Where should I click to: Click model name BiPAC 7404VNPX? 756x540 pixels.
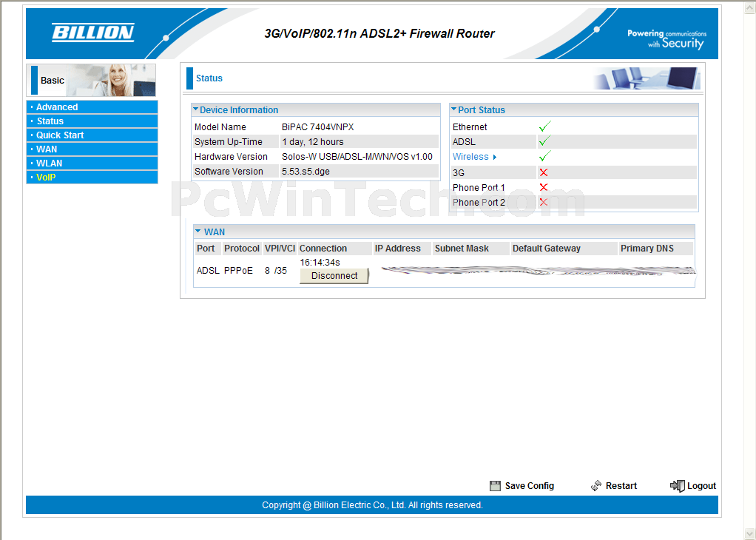[x=318, y=127]
